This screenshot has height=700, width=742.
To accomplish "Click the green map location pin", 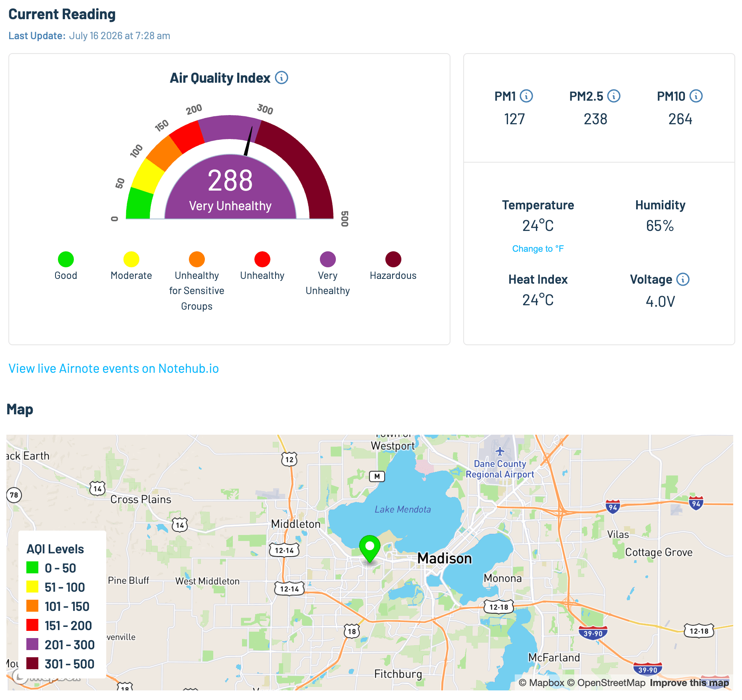I will pyautogui.click(x=370, y=549).
